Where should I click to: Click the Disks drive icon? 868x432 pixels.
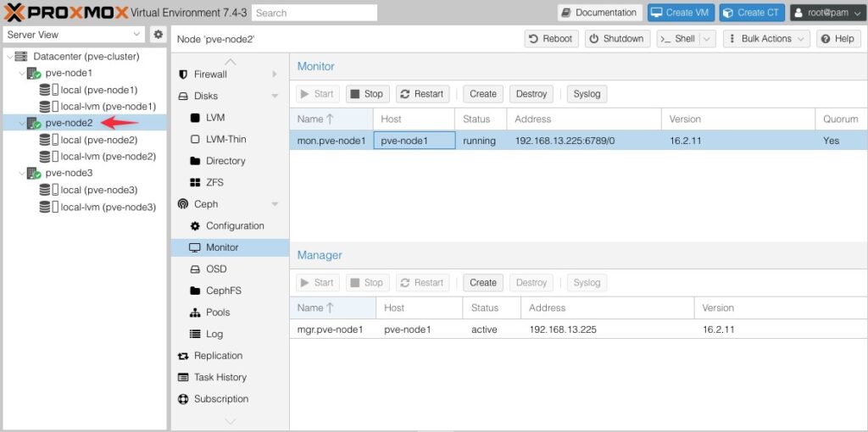[x=183, y=97]
